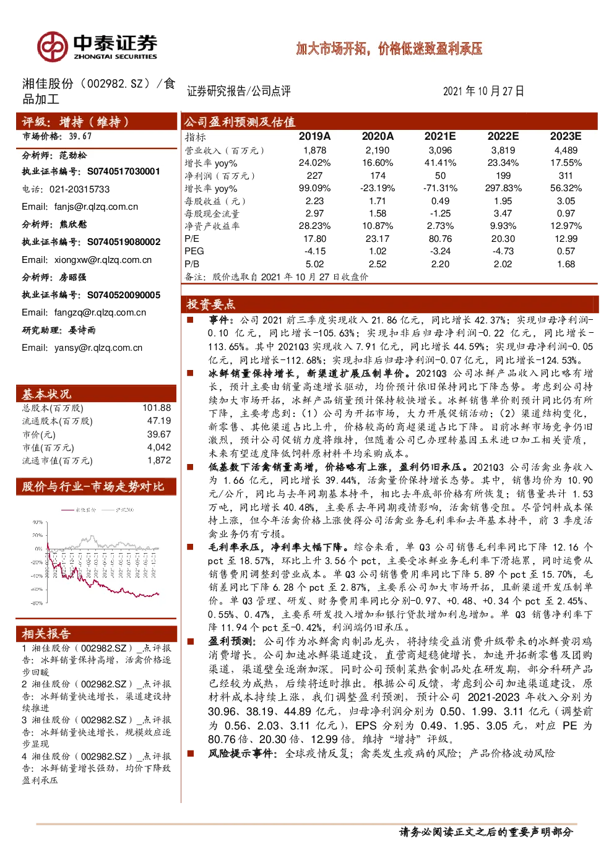Open related report 4 冰鲜销量增长强劲

pyautogui.click(x=97, y=768)
